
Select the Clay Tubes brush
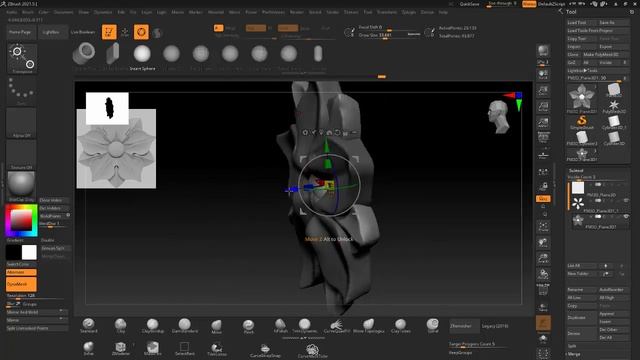point(400,326)
